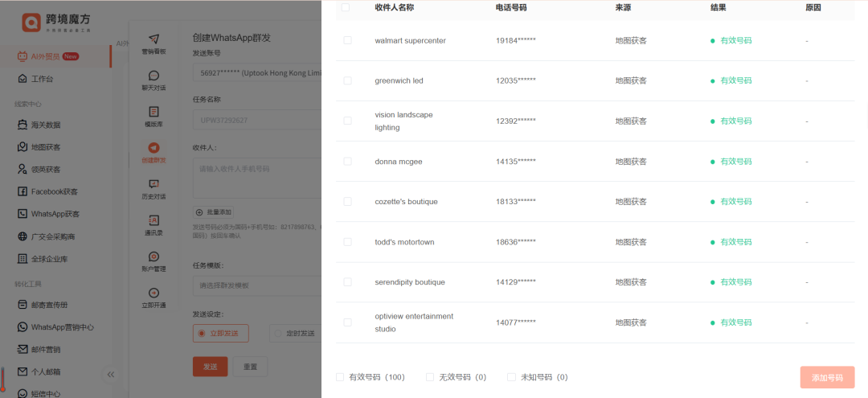Open AI外贸员 in the sidebar

55,56
